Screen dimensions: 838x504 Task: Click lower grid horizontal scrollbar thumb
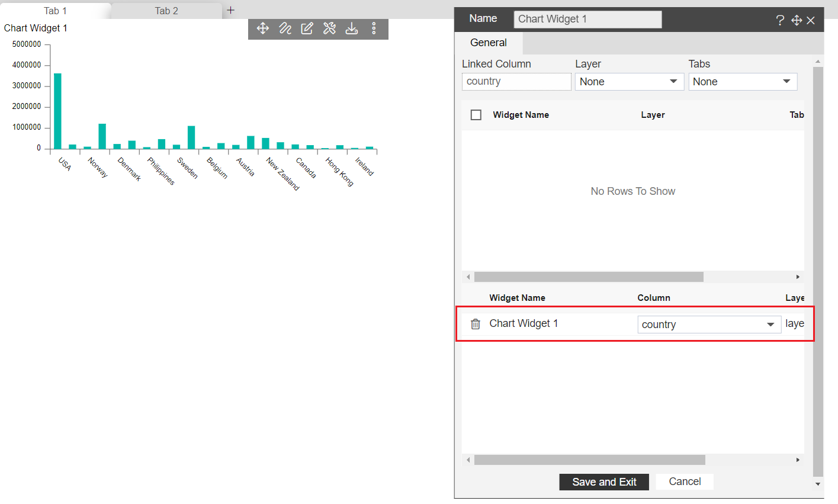(590, 460)
